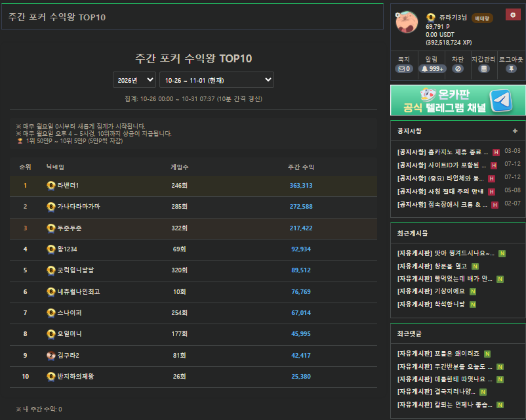Click the 내 주간 수익: 0 text

[x=39, y=409]
